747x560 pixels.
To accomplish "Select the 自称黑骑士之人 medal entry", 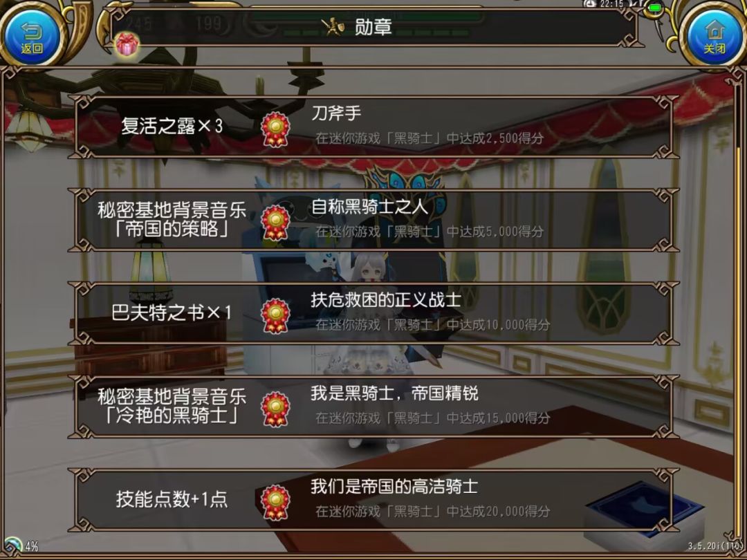I will pos(374,220).
